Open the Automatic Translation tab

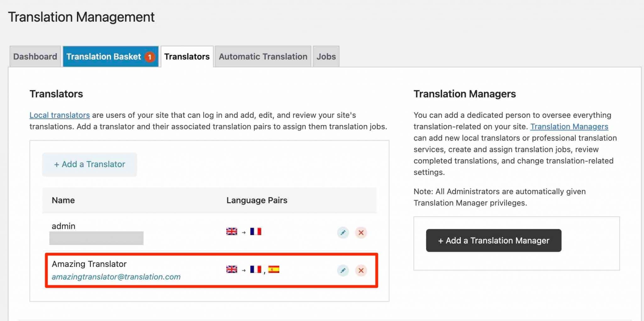tap(263, 57)
